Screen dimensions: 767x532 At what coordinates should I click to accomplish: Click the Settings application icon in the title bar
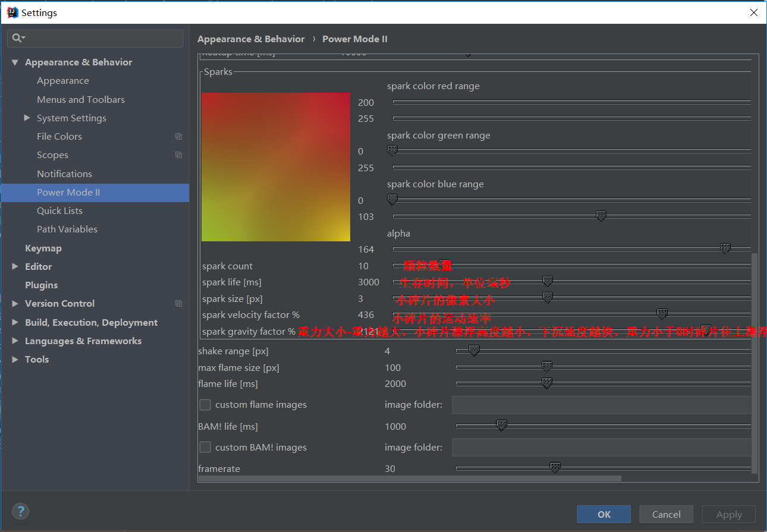click(12, 12)
